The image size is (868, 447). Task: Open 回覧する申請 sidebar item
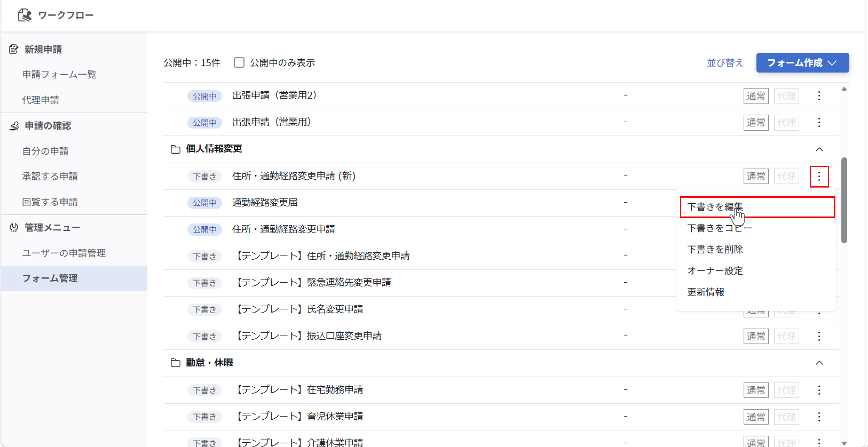tap(50, 202)
